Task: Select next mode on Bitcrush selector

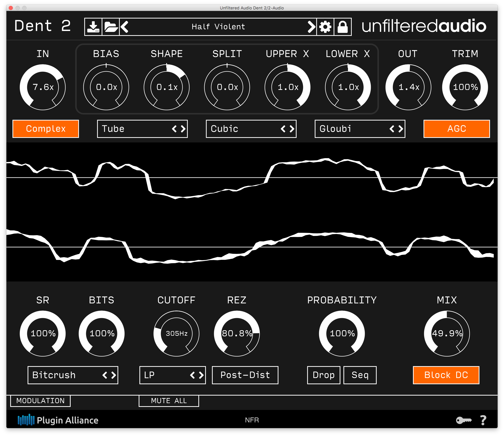Action: tap(114, 375)
